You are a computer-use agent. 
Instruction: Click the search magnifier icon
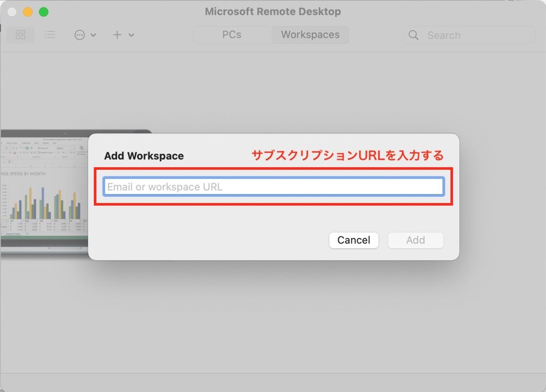click(413, 35)
